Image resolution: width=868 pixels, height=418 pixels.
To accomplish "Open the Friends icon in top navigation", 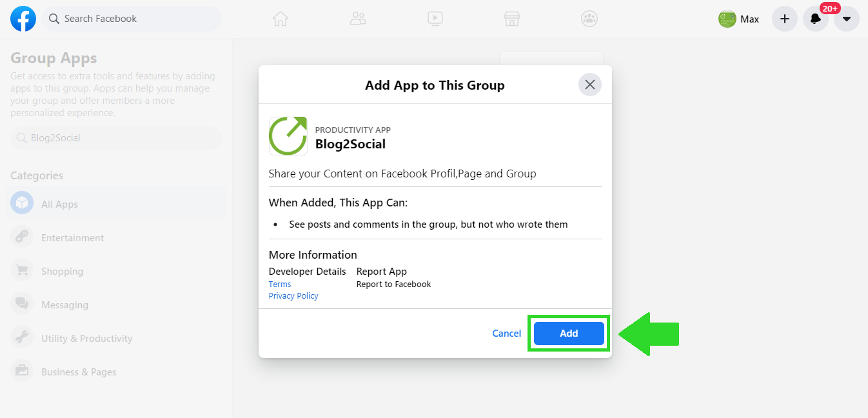I will pos(358,19).
